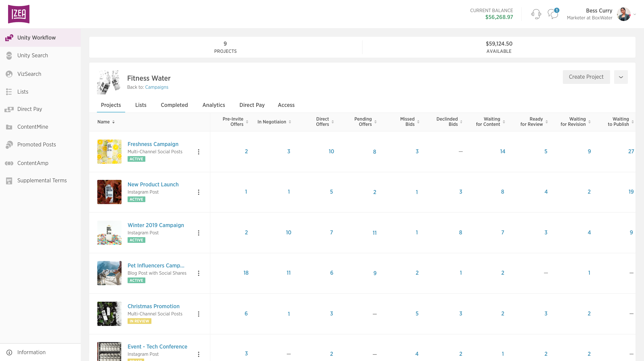
Task: Open Unity Search in sidebar
Action: coord(33,55)
